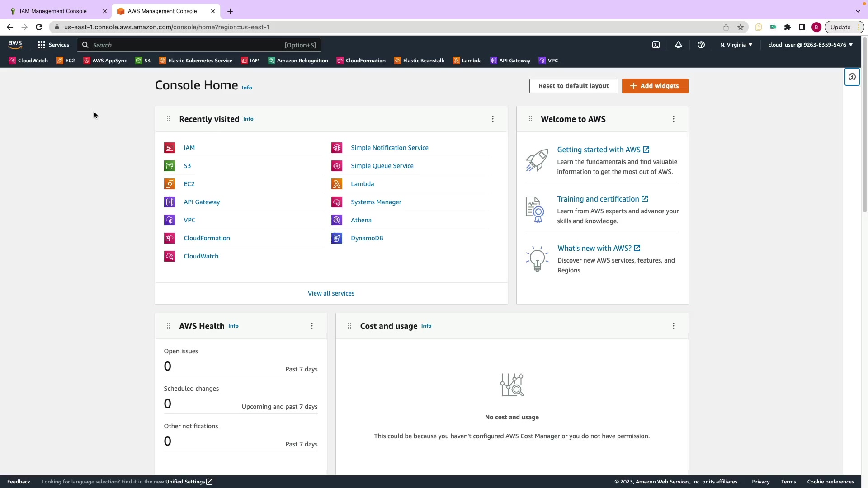
Task: Click the View all services link
Action: tap(331, 293)
